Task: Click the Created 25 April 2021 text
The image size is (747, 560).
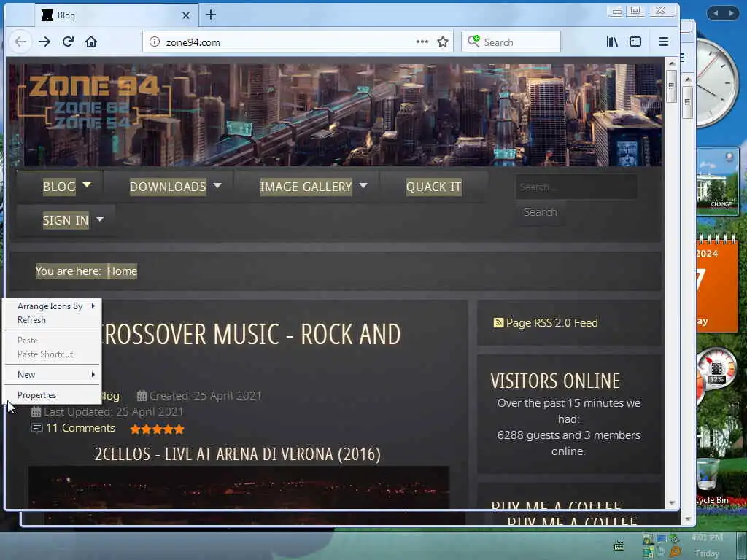Action: pos(205,396)
